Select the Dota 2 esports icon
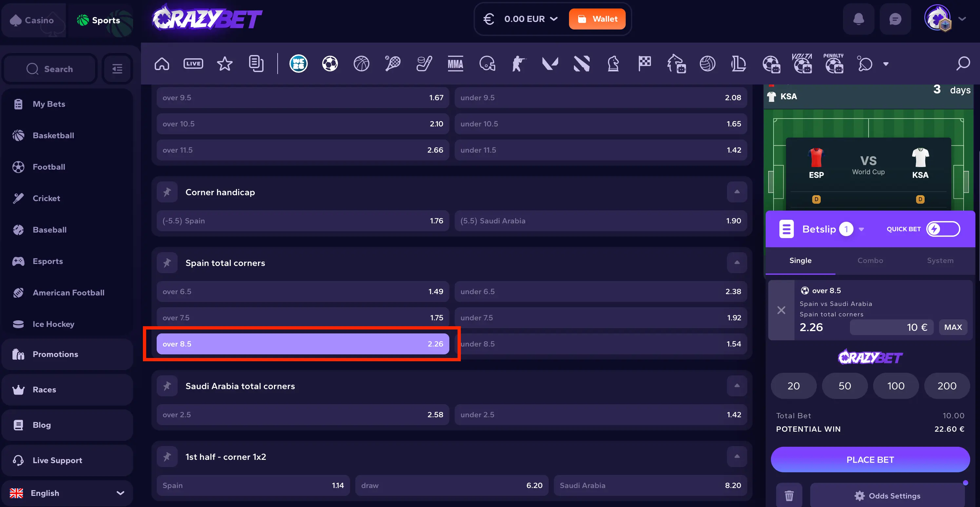 pyautogui.click(x=582, y=64)
